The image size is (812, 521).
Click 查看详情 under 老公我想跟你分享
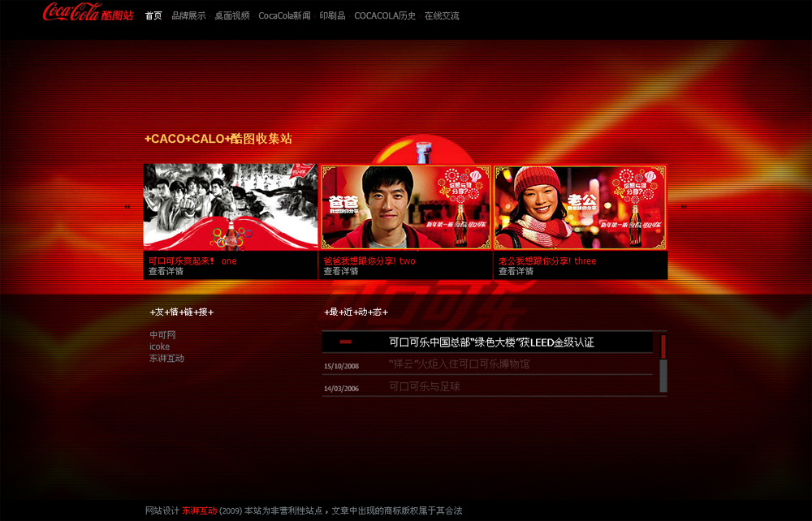click(516, 271)
